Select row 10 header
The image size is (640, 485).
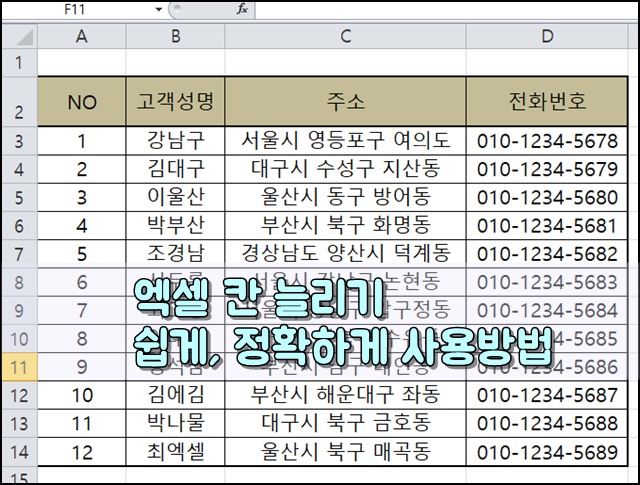coord(20,339)
